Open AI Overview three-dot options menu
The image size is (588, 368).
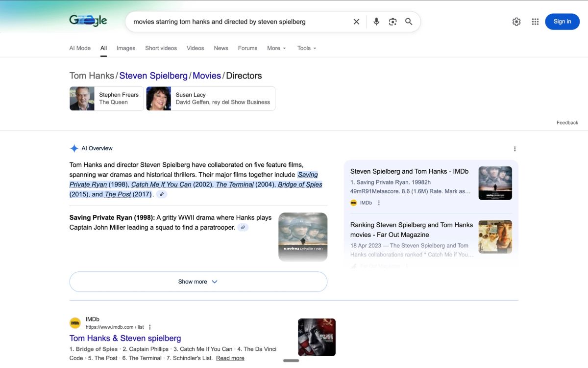pyautogui.click(x=514, y=149)
